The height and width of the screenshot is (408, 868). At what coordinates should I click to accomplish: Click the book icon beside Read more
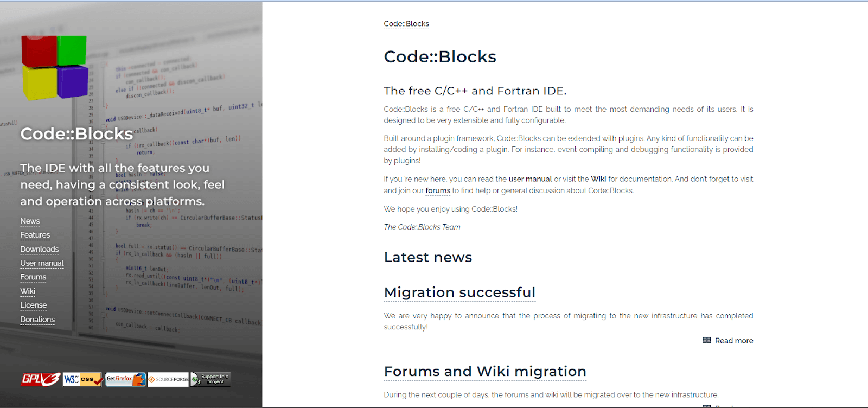point(706,340)
